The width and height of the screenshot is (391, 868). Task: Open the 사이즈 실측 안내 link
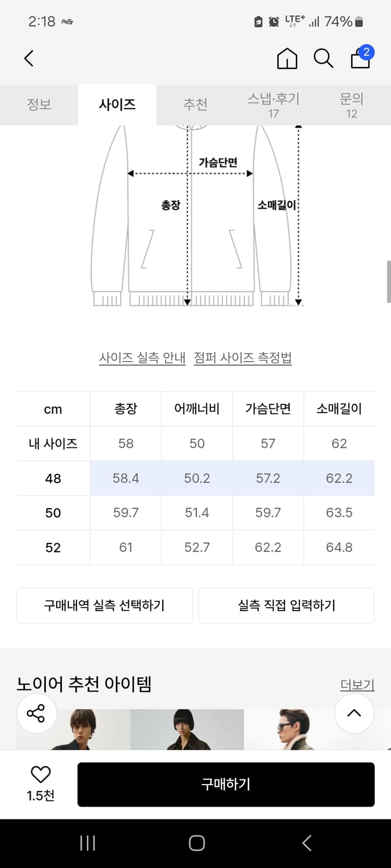pyautogui.click(x=142, y=358)
